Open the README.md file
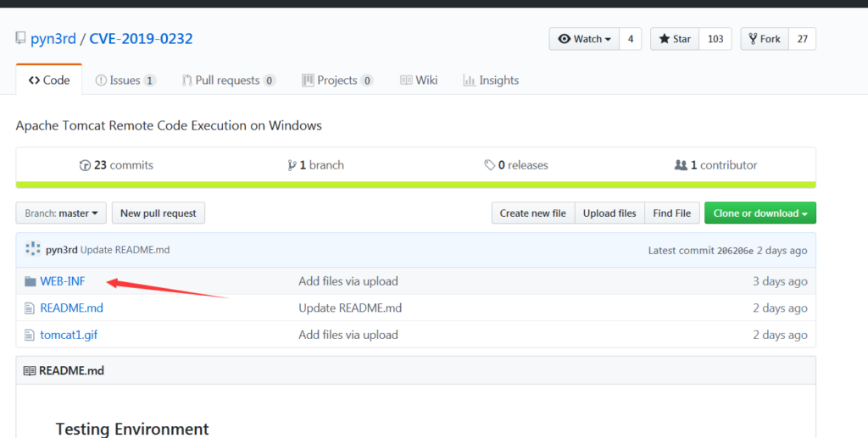This screenshot has width=868, height=438. [71, 308]
